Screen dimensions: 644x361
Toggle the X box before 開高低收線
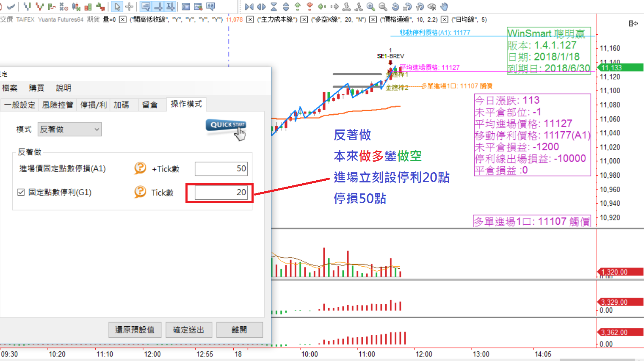pos(122,19)
